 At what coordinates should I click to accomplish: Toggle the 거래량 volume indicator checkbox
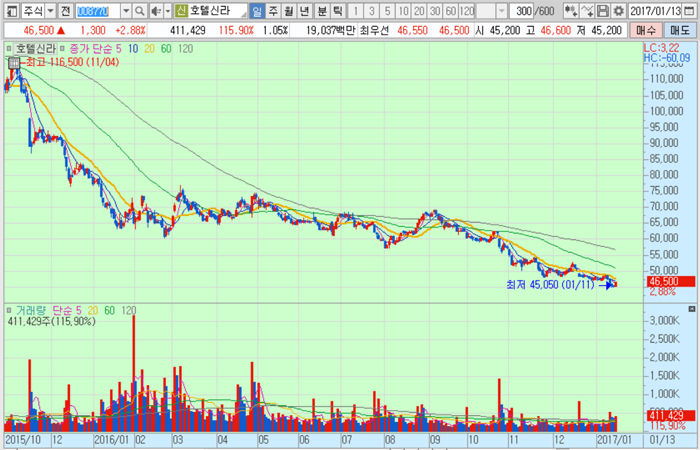click(9, 310)
